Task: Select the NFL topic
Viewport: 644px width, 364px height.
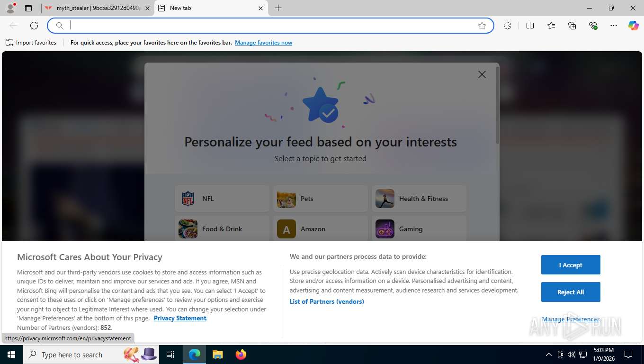Action: coord(222,199)
